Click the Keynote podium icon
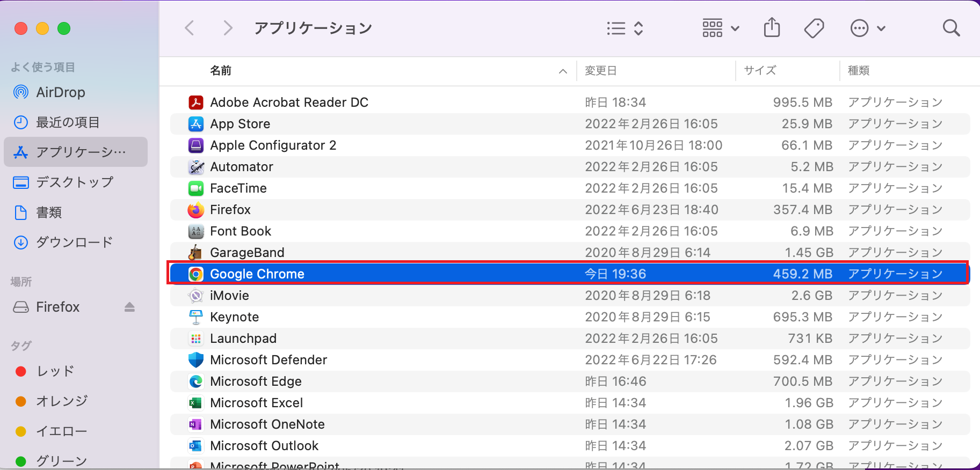This screenshot has width=980, height=470. [x=196, y=317]
